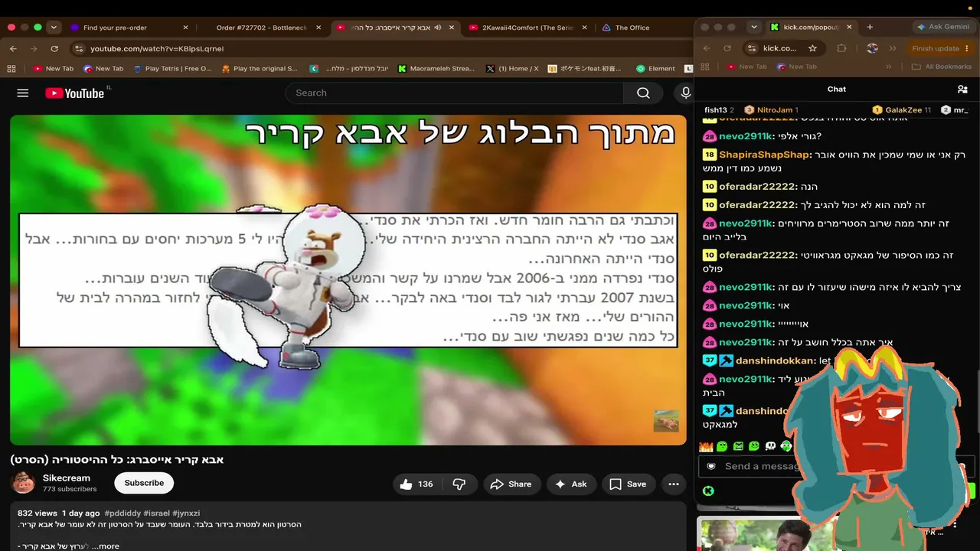Bookmark the Kick page with star icon
Image resolution: width=980 pixels, height=551 pixels.
pos(812,48)
